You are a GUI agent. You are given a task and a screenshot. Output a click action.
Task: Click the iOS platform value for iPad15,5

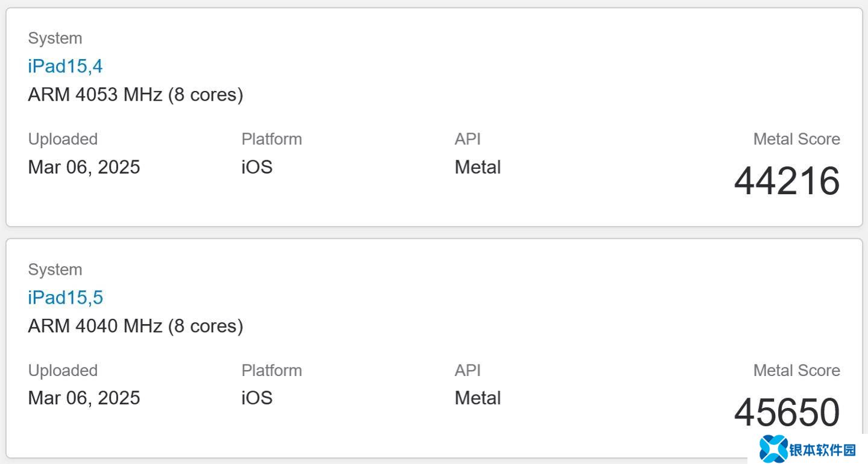click(x=257, y=398)
